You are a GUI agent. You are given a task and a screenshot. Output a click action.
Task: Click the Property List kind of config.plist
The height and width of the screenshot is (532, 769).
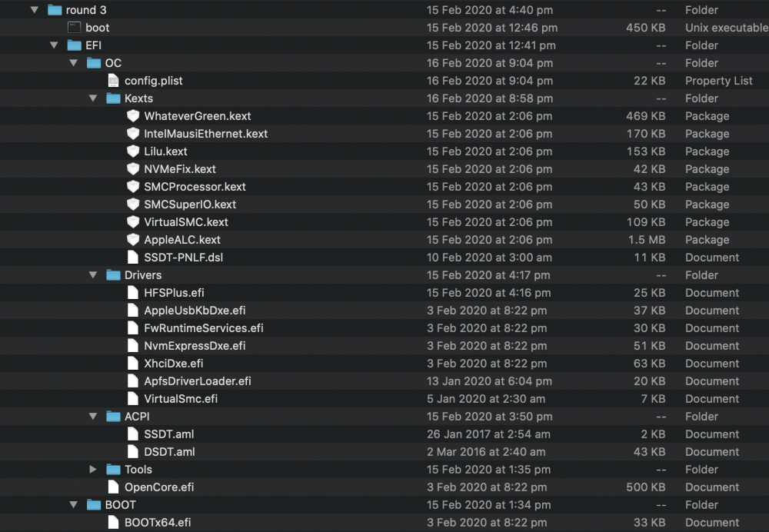(x=718, y=81)
